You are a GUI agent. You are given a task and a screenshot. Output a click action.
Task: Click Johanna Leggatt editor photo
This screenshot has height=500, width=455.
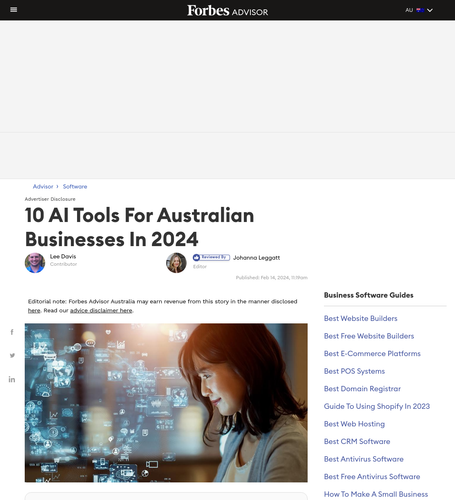(176, 263)
